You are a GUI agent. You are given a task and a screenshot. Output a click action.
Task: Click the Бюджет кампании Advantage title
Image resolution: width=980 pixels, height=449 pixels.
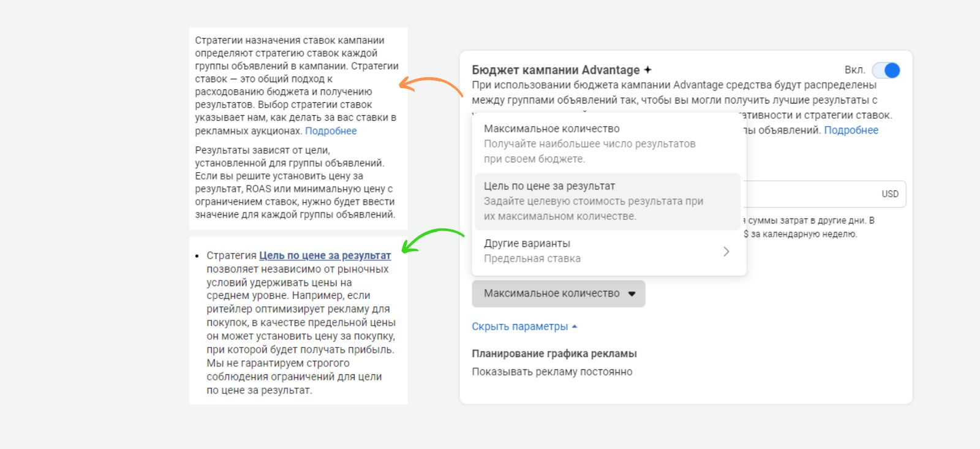point(556,70)
